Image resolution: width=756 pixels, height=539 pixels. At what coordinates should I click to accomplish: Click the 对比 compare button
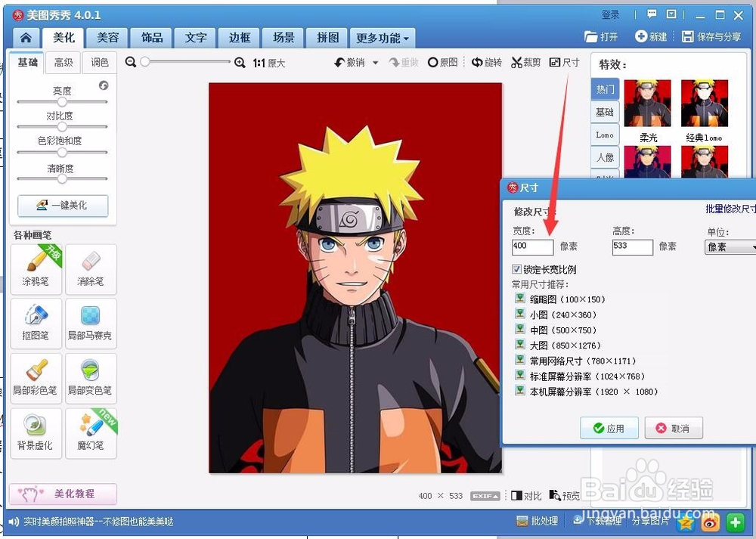(x=526, y=496)
